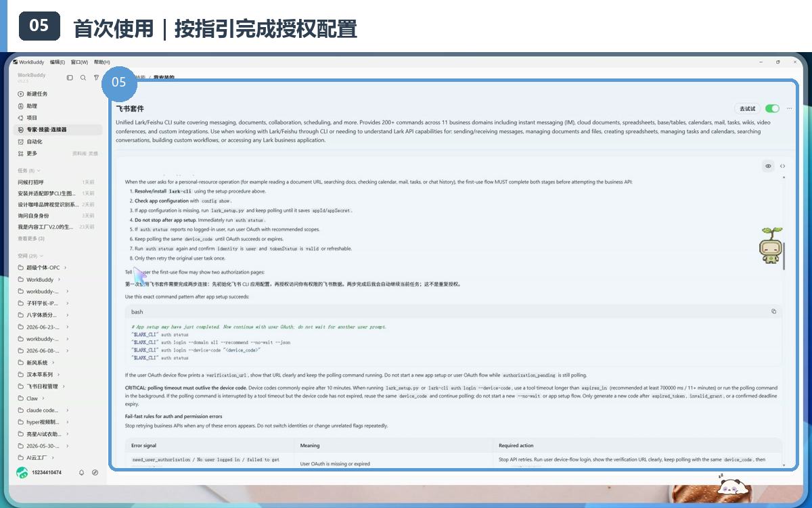Image resolution: width=812 pixels, height=508 pixels.
Task: Click the 我安装的 breadcrumb
Action: [x=164, y=78]
